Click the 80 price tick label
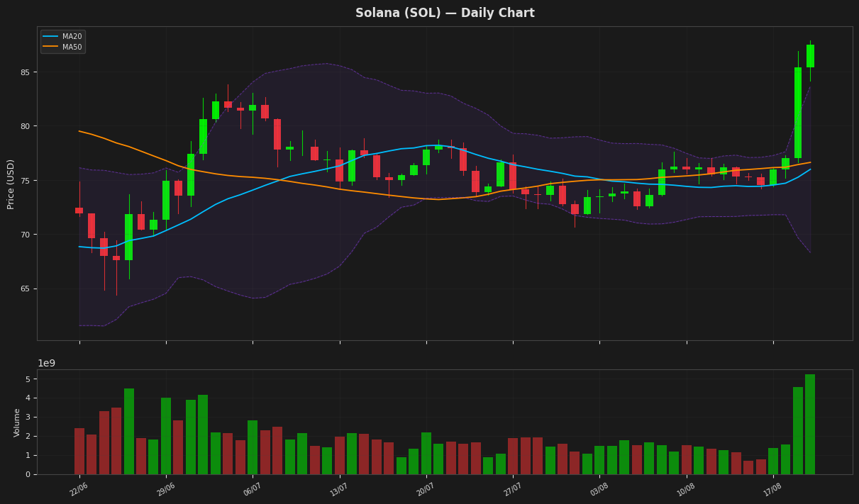Image resolution: width=859 pixels, height=504 pixels. tap(24, 126)
